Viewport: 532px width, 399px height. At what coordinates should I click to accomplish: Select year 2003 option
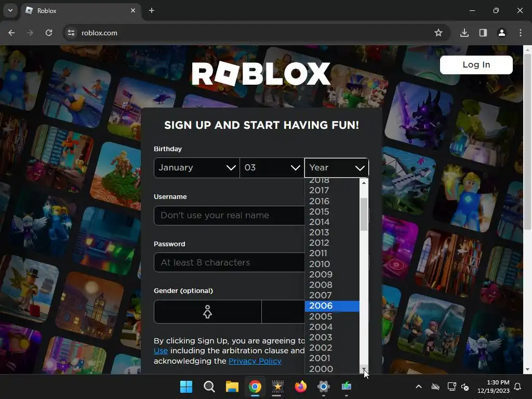coord(332,338)
